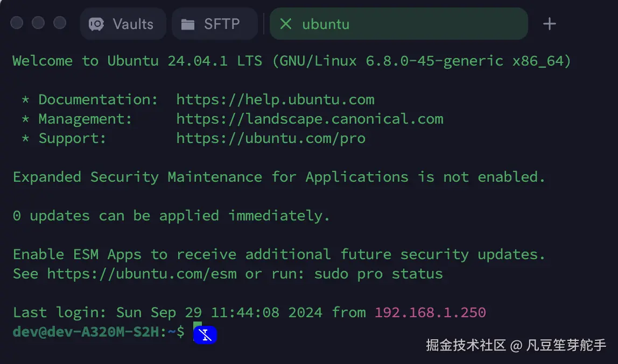This screenshot has height=364, width=618.
Task: Open the help.ubuntu.com documentation link
Action: pyautogui.click(x=275, y=99)
